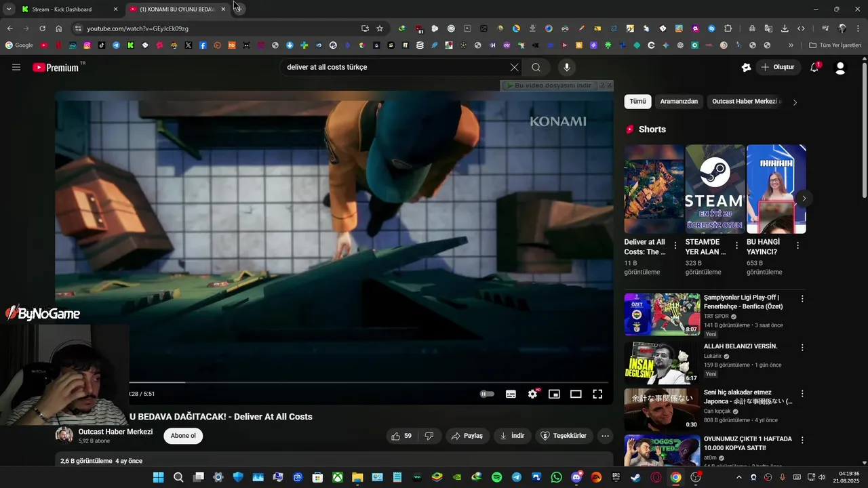This screenshot has height=488, width=868.
Task: Share the video with Paylaş
Action: [x=467, y=436]
